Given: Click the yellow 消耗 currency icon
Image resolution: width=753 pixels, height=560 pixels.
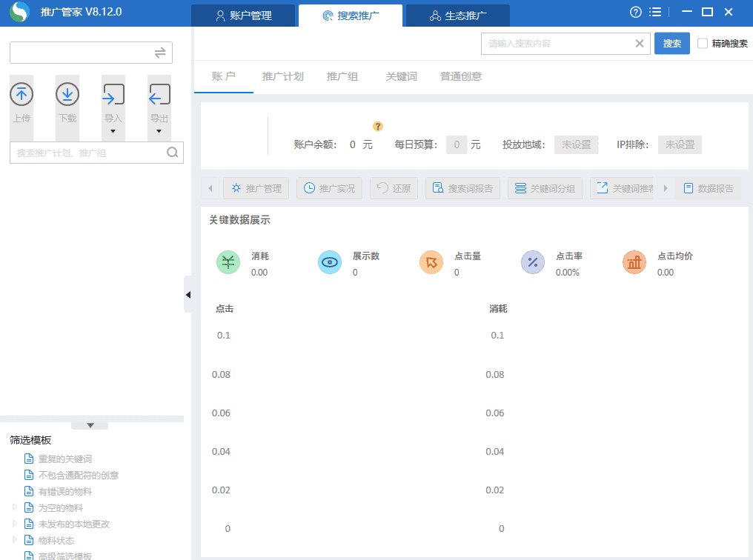Looking at the screenshot, I should (228, 262).
